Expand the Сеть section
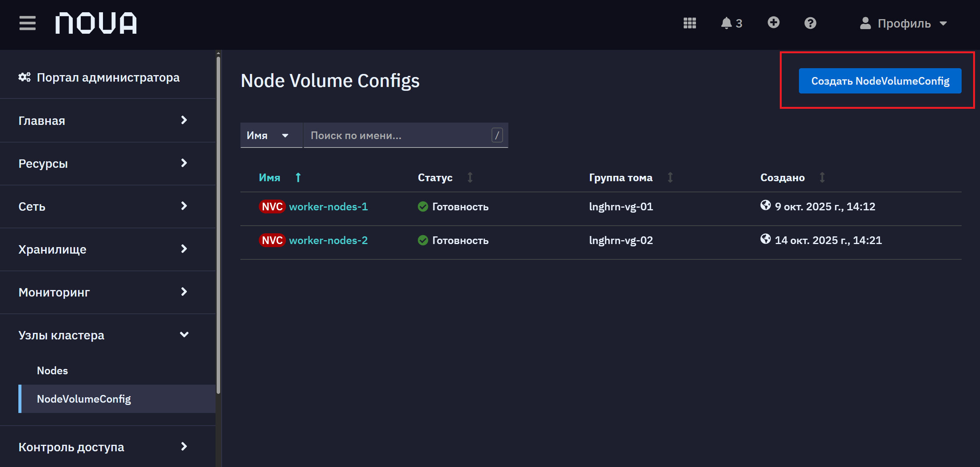The width and height of the screenshot is (980, 467). [108, 206]
